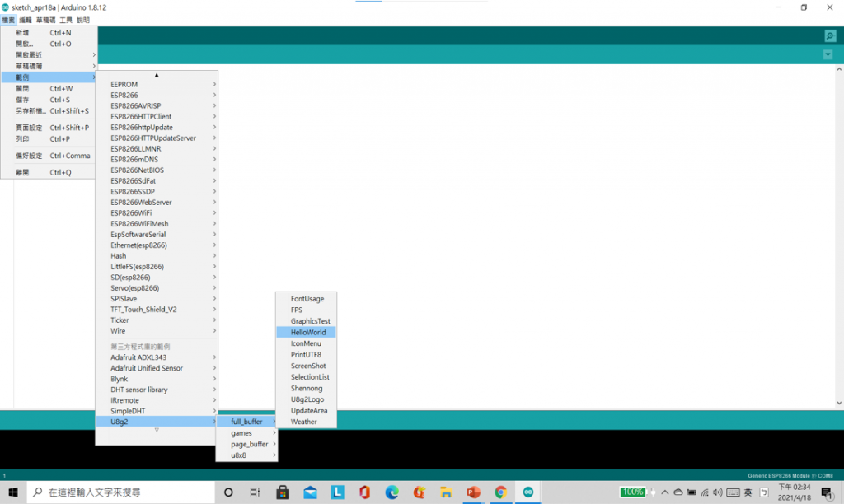Expand 開啟最近 submenu
The image size is (844, 504).
49,55
